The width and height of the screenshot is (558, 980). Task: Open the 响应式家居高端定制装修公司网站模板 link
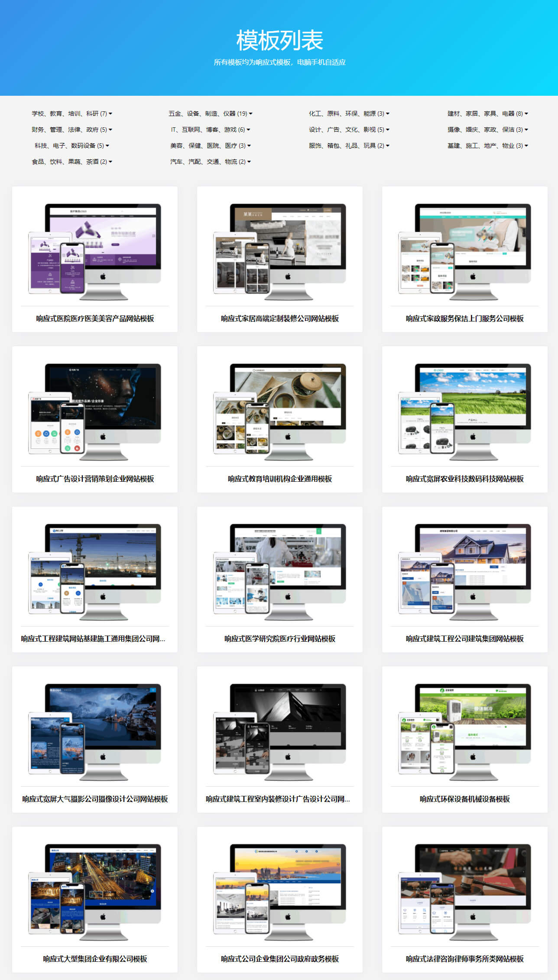280,319
